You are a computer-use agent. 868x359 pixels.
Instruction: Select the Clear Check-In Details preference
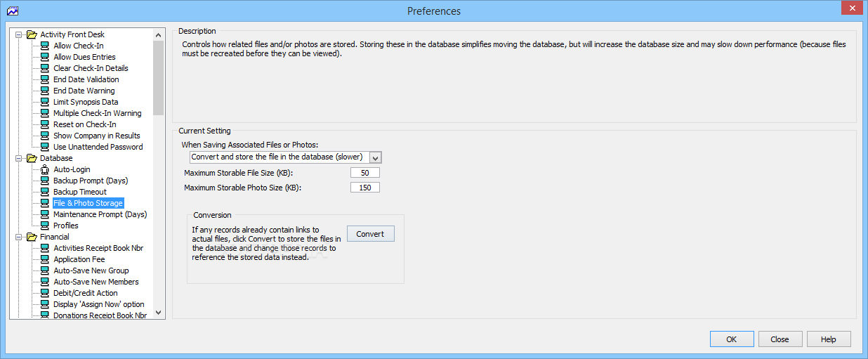(91, 68)
